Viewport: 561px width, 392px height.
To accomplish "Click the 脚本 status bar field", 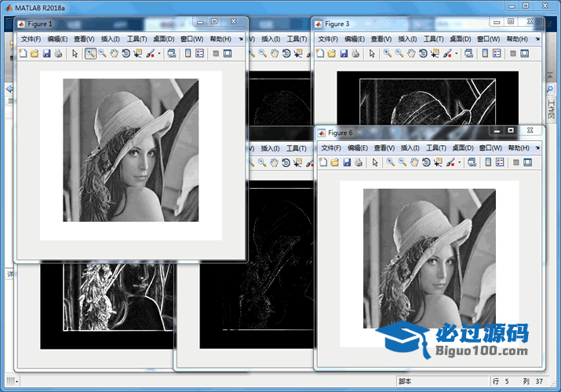I will (x=443, y=381).
